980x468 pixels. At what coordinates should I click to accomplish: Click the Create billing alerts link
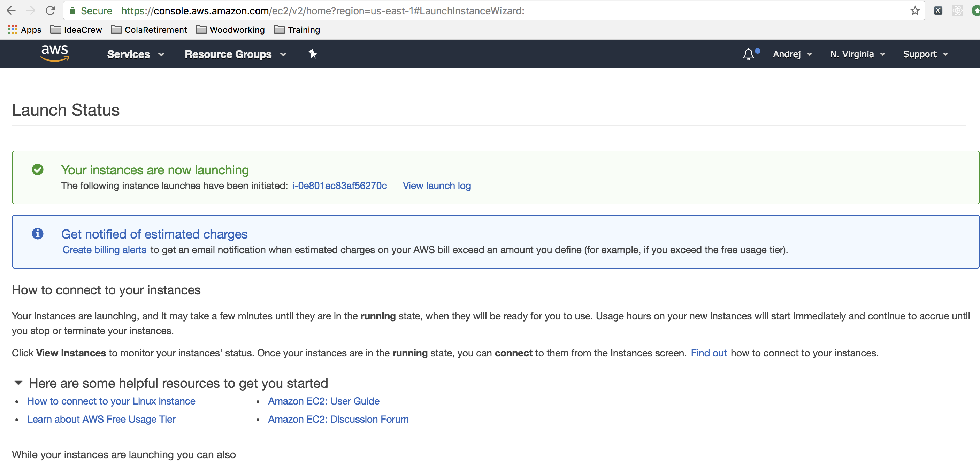[x=104, y=250]
